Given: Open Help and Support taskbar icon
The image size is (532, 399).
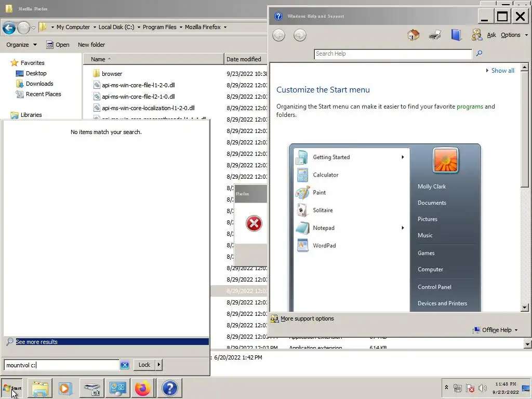Looking at the screenshot, I should (x=169, y=388).
